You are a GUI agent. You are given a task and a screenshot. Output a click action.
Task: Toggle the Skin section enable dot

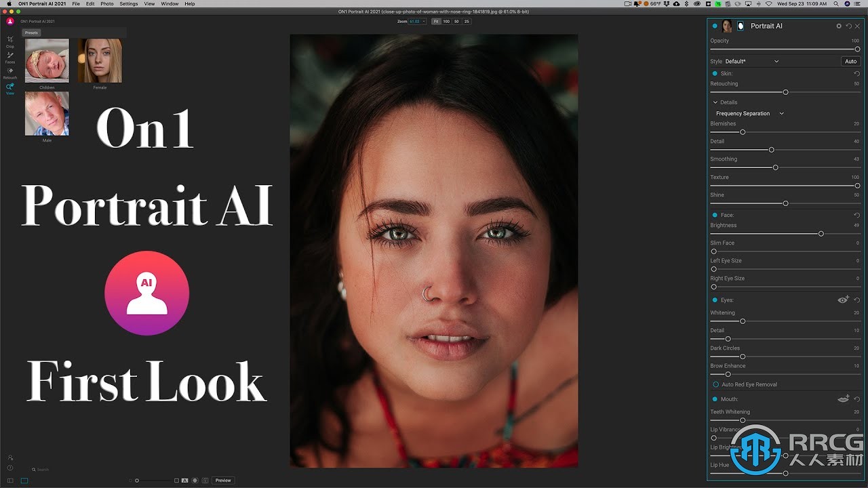[715, 73]
